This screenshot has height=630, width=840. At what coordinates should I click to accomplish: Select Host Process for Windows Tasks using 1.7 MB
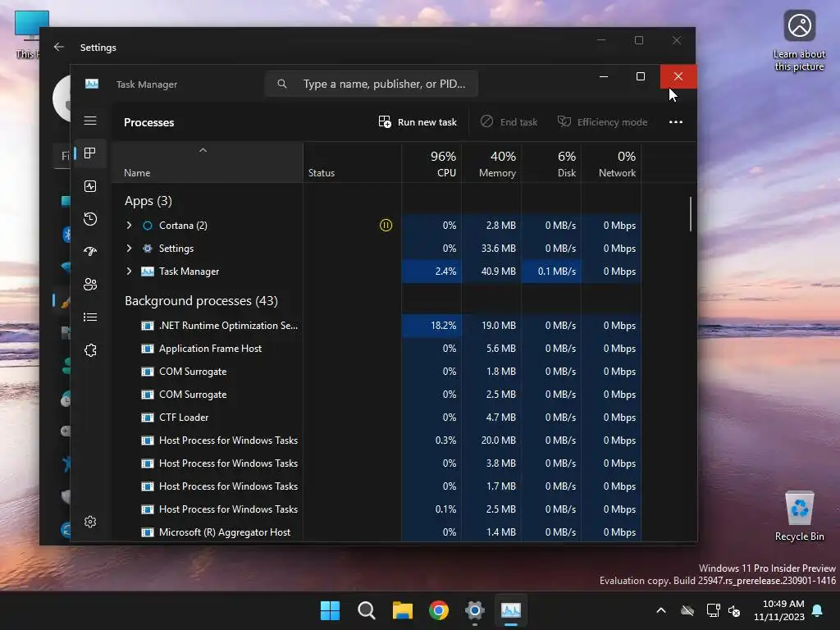pyautogui.click(x=377, y=486)
